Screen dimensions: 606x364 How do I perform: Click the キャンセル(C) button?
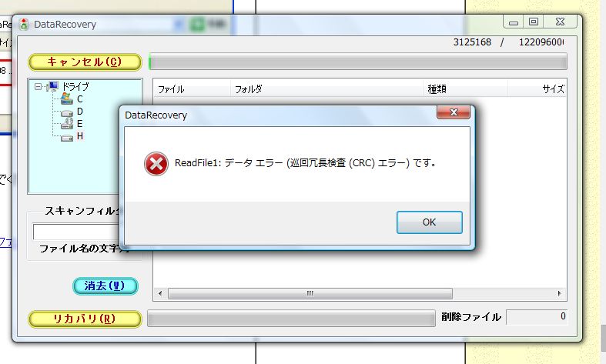(x=85, y=62)
